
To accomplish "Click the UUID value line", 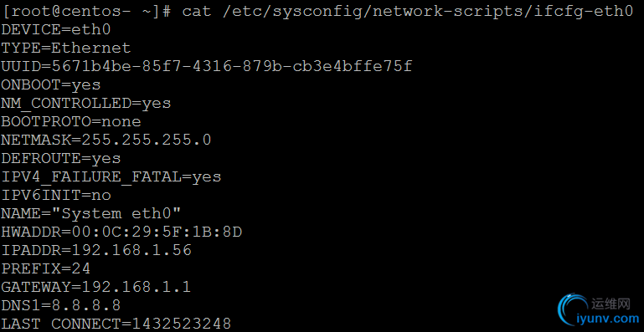I will (x=207, y=66).
